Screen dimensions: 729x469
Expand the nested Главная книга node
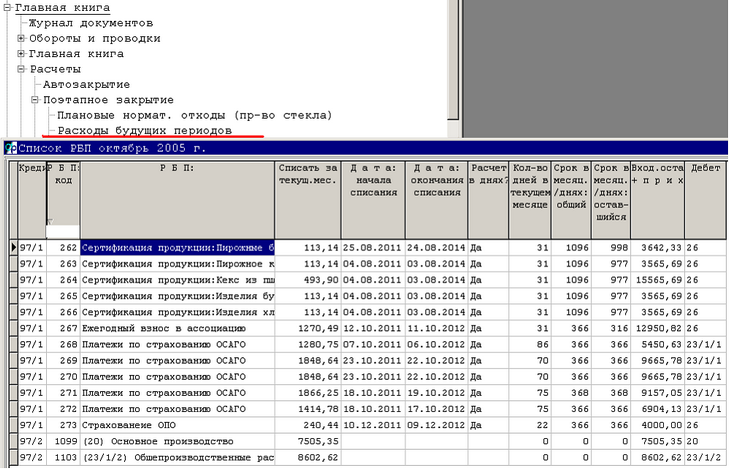(20, 53)
